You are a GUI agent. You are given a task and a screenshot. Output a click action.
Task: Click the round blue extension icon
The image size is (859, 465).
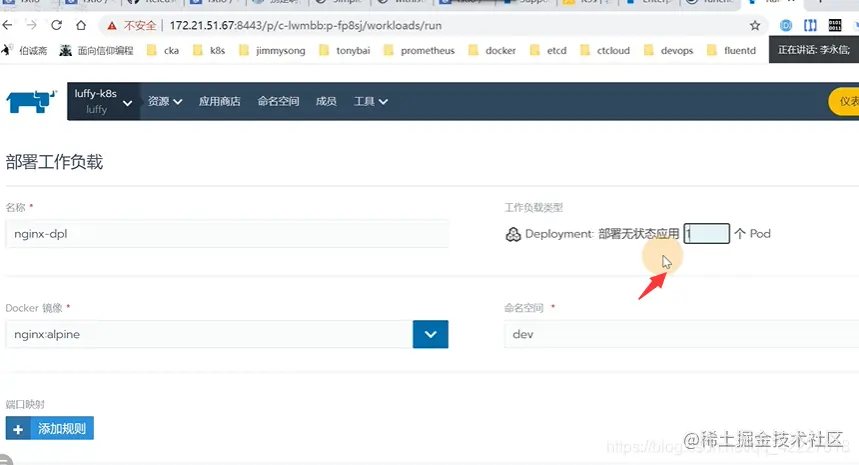[786, 25]
